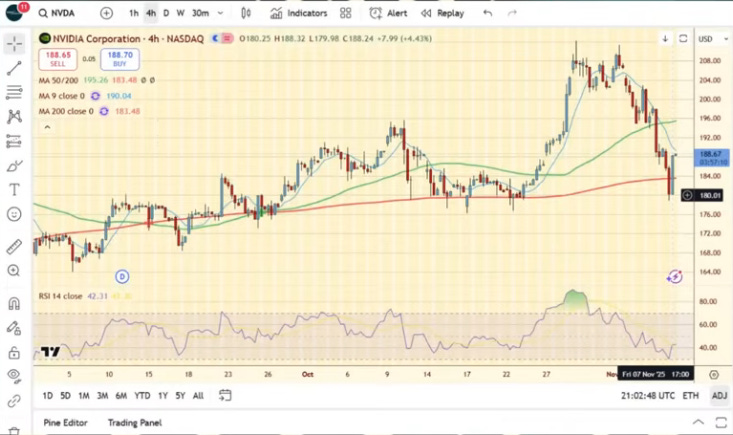
Task: Start bar Replay mode
Action: click(442, 13)
